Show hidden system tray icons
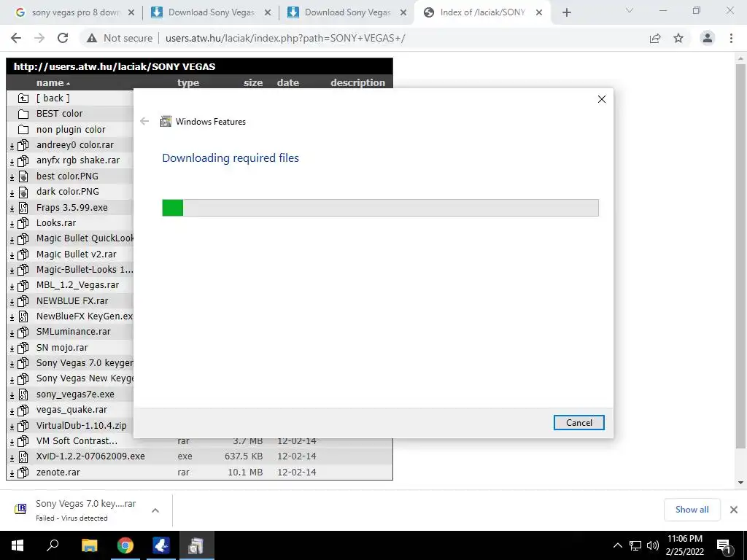747x560 pixels. coord(617,545)
